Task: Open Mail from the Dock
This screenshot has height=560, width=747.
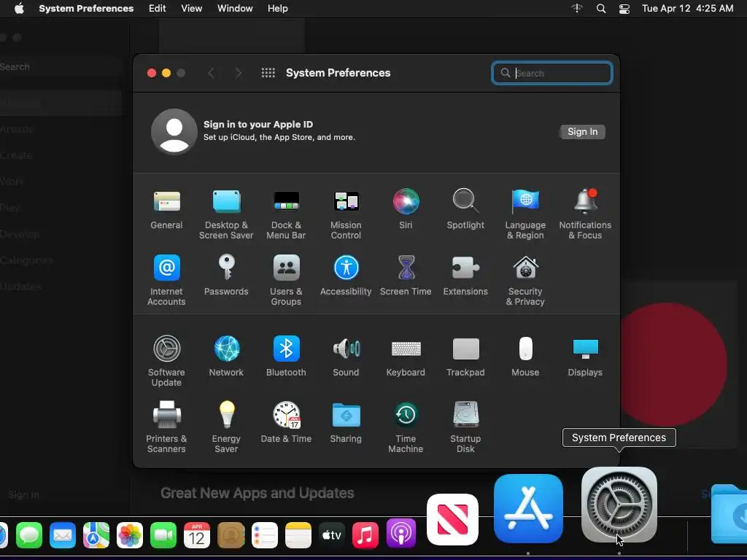Action: point(63,535)
